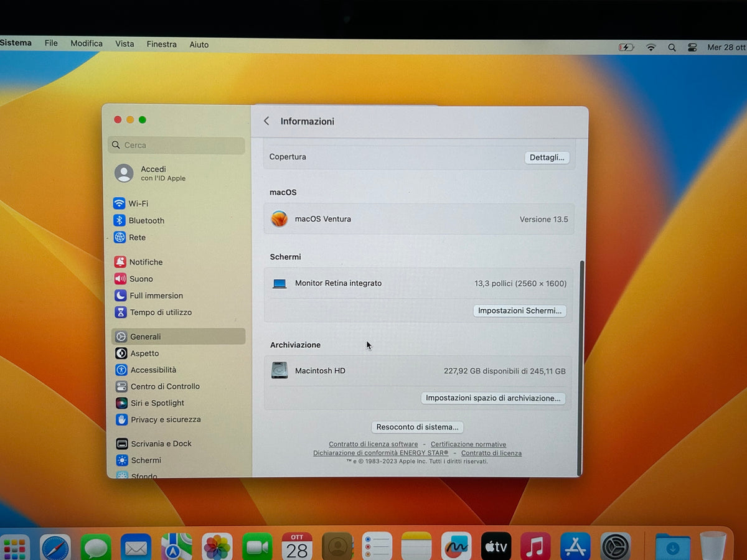Click the Macintosh HD disk icon

[x=280, y=370]
